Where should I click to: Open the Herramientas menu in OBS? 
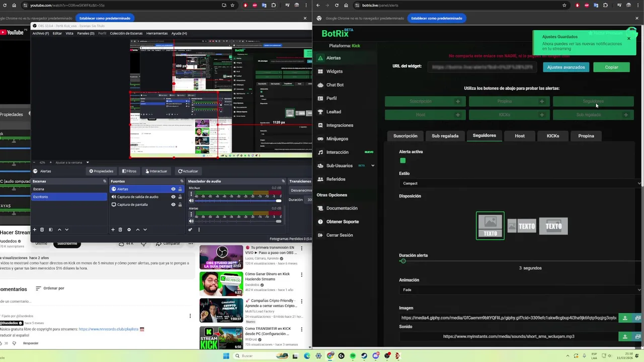(157, 33)
